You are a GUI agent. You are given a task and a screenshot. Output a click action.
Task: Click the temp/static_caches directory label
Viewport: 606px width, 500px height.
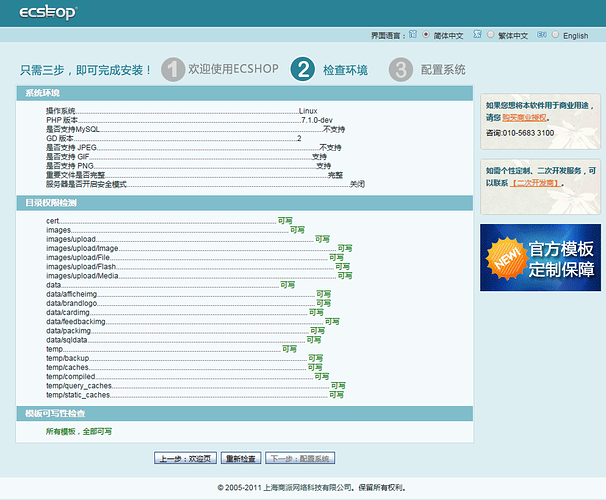[x=78, y=395]
